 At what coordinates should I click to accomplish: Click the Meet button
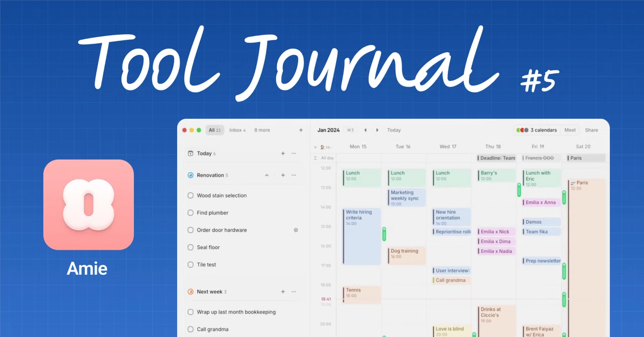pos(570,130)
